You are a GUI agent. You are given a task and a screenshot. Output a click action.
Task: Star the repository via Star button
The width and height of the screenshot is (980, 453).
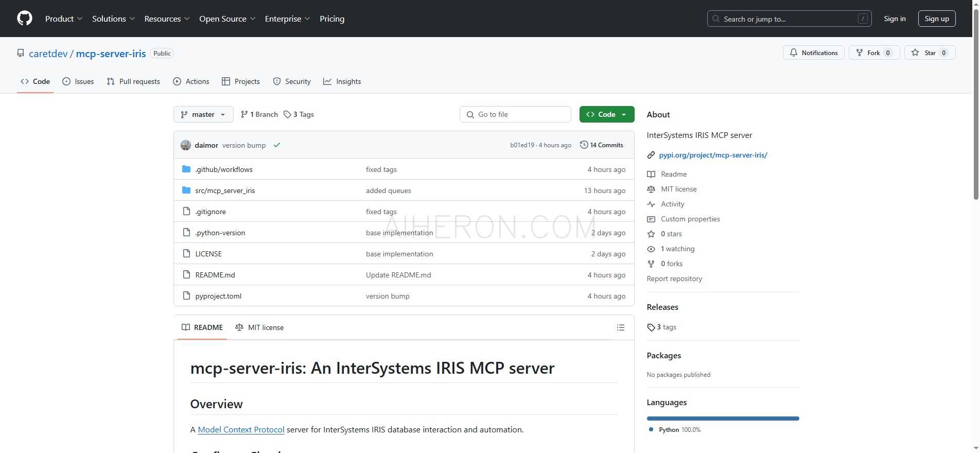[930, 53]
